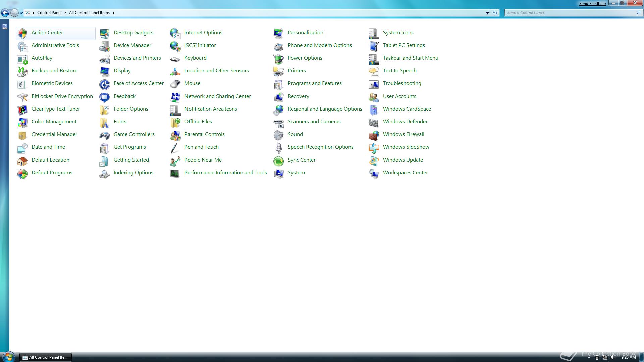Screen dimensions: 644x362
Task: Click the Windows Update icon
Action: 374,161
